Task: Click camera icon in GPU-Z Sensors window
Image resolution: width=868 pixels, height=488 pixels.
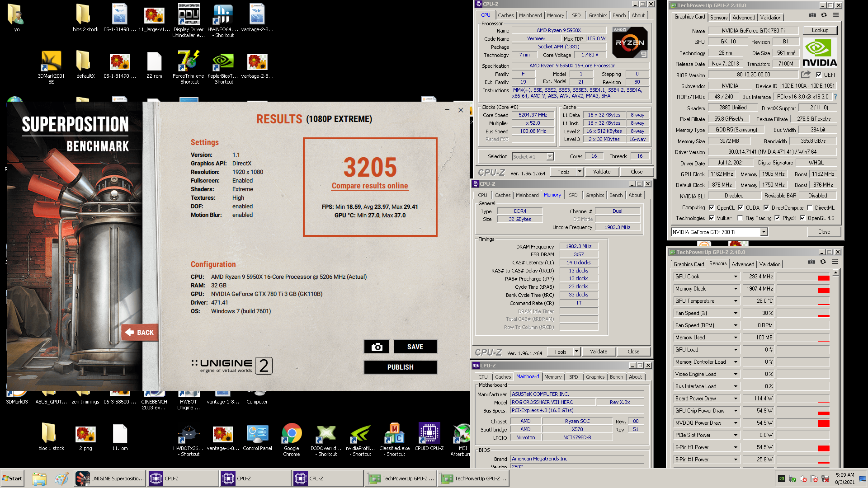Action: 811,262
